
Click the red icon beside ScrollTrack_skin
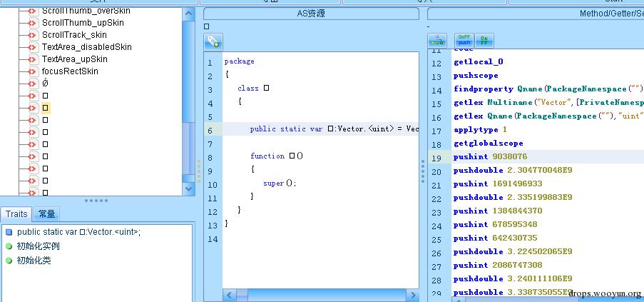32,35
